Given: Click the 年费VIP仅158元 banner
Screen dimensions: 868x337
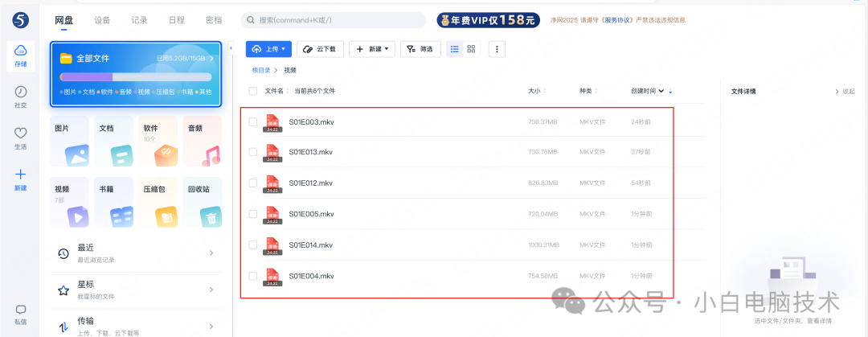Looking at the screenshot, I should coord(489,20).
